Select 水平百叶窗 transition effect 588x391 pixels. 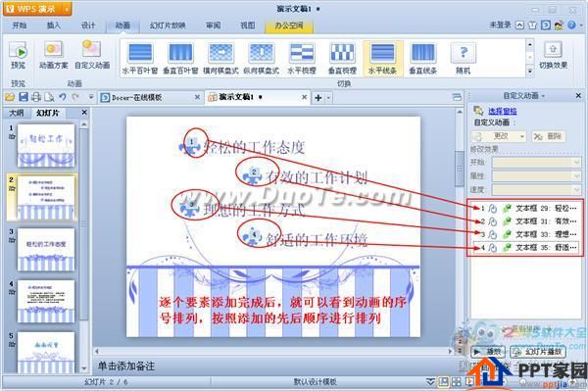140,58
